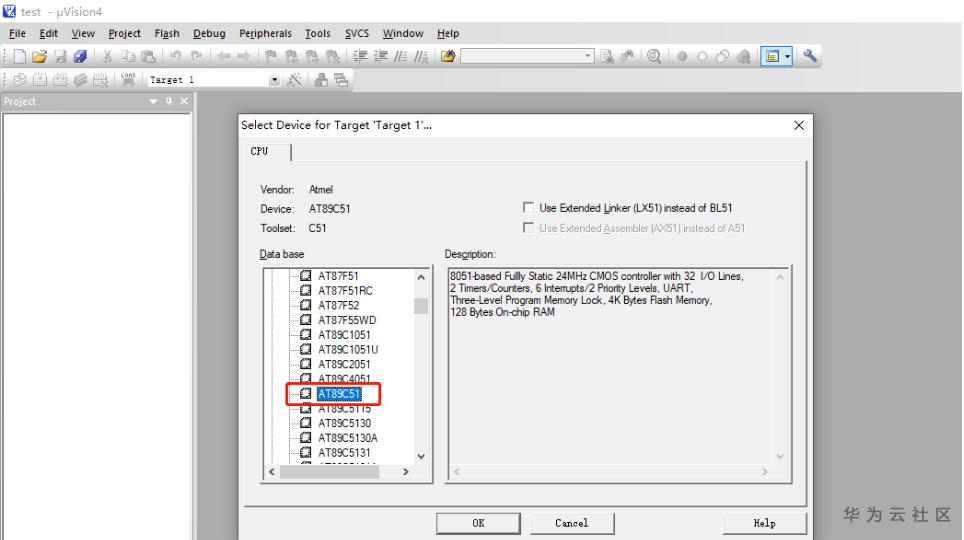Click the Navigate Forwards arrow
The image size is (964, 540).
pos(244,57)
